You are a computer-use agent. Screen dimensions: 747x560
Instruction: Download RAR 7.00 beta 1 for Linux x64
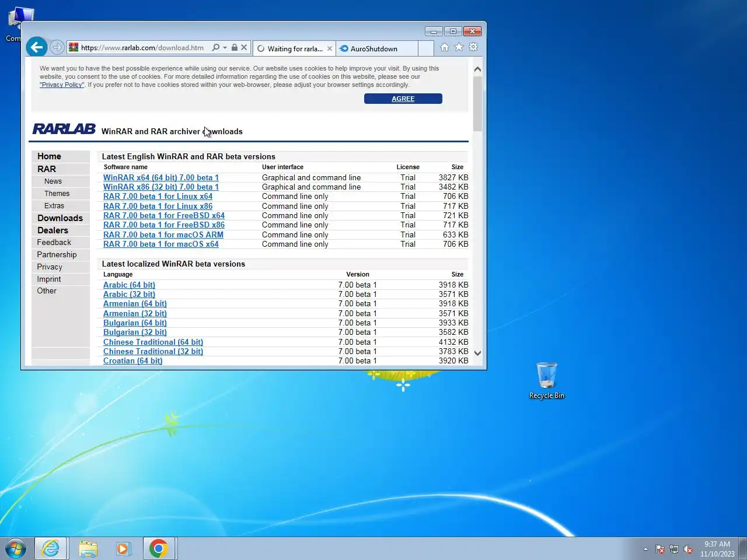point(158,196)
